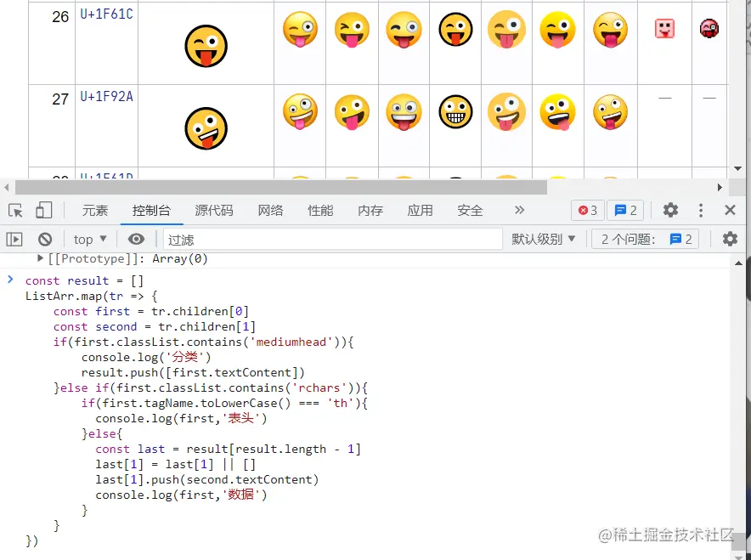The height and width of the screenshot is (560, 751).
Task: Open DevTools settings gear in tab bar
Action: [670, 210]
